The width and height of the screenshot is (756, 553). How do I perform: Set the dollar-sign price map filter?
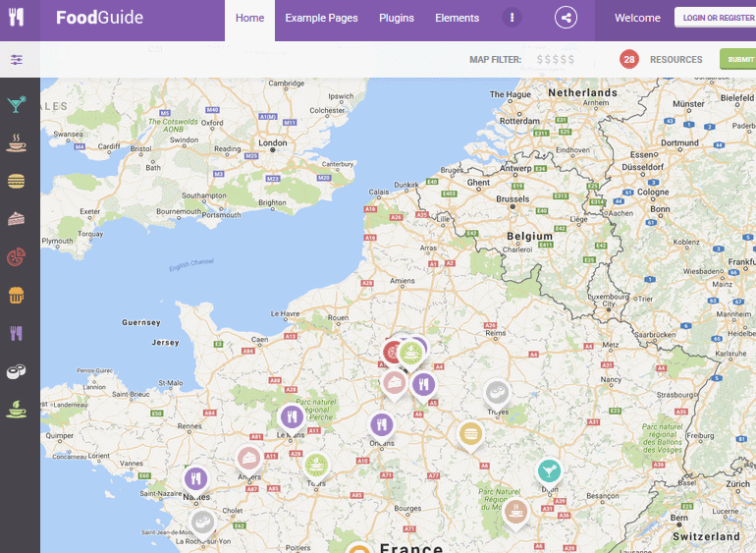coord(556,59)
